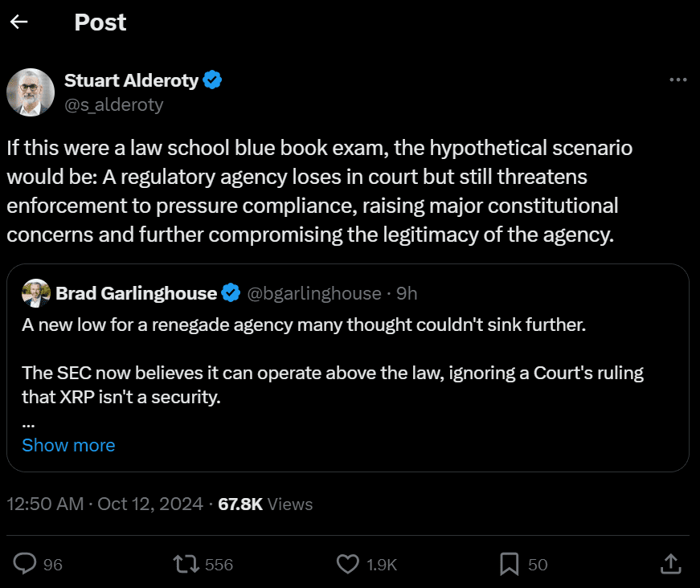Click the back arrow icon
This screenshot has width=700, height=588.
click(19, 22)
